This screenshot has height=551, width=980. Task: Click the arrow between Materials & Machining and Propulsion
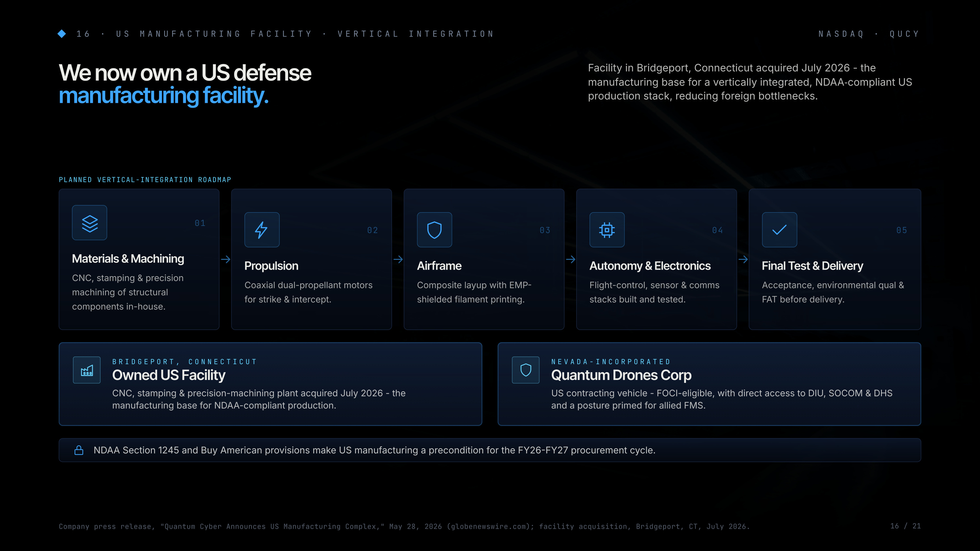click(x=226, y=259)
